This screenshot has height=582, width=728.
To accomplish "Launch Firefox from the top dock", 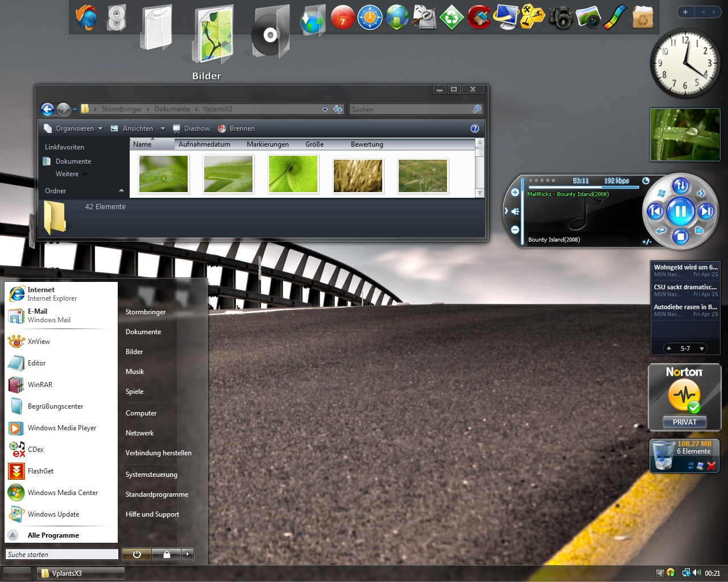I will (87, 17).
